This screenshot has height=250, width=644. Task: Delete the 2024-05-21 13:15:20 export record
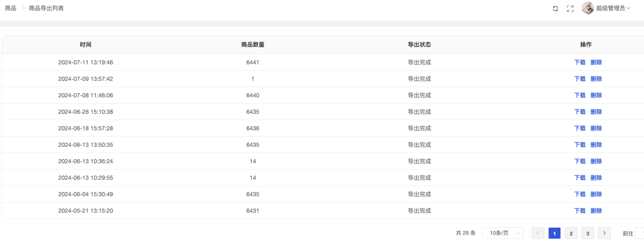pyautogui.click(x=596, y=210)
